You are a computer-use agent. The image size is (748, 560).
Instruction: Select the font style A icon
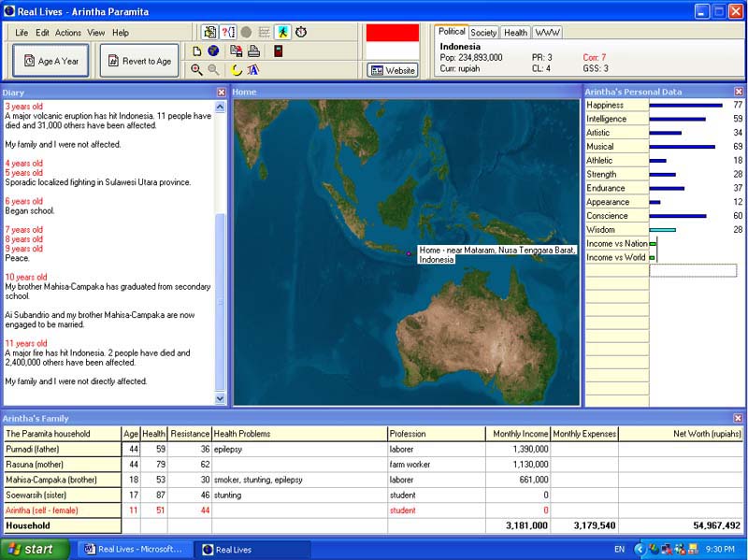[x=253, y=70]
